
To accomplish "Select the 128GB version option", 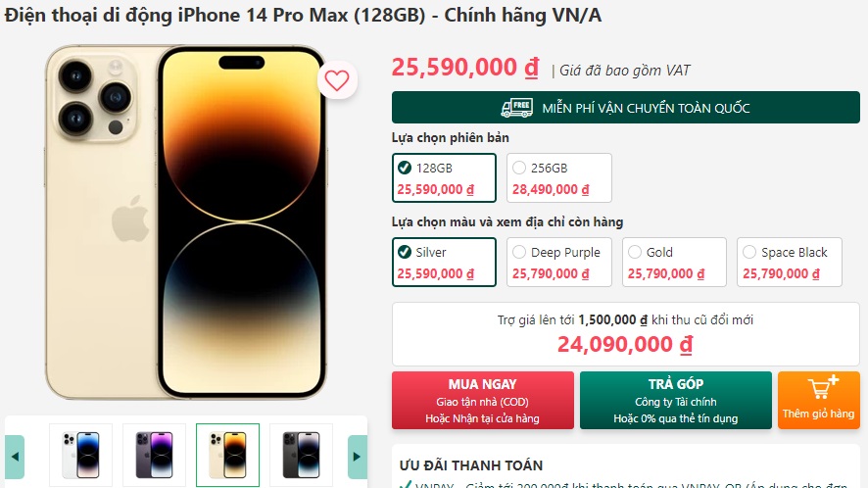I will [444, 177].
